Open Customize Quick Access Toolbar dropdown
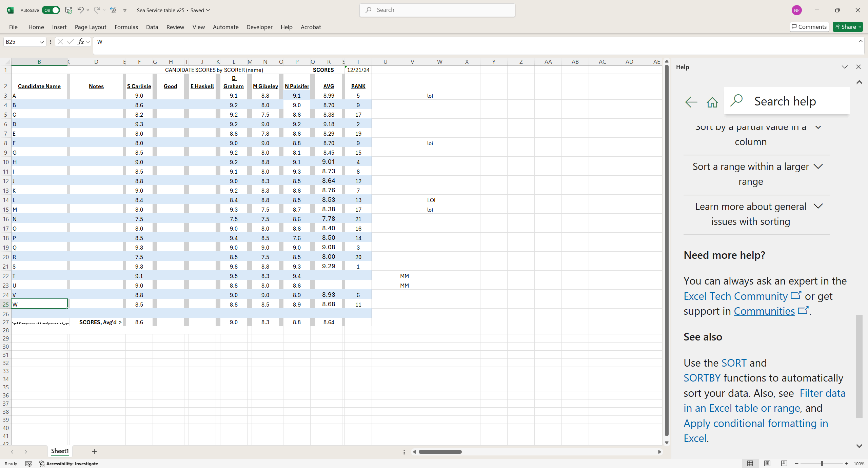The image size is (868, 468). pos(125,11)
